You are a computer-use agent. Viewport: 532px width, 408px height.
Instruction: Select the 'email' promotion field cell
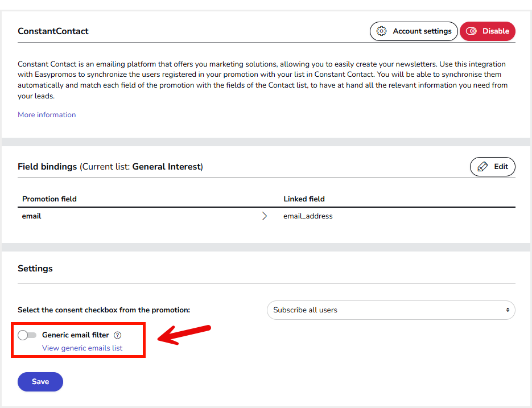pos(31,216)
